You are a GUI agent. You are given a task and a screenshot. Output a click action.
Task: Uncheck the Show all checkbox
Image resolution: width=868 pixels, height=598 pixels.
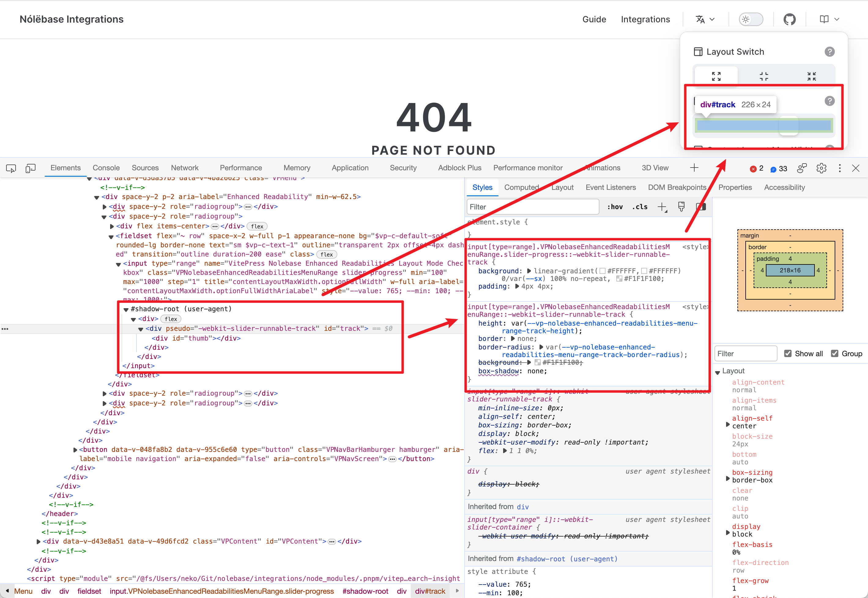[x=788, y=353]
